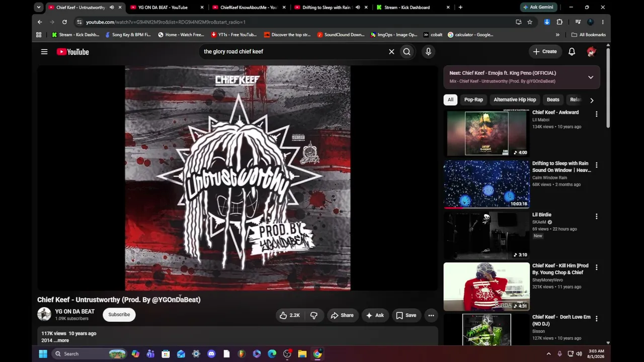Open the Chrome extensions puzzle icon
The width and height of the screenshot is (644, 362).
tap(559, 22)
